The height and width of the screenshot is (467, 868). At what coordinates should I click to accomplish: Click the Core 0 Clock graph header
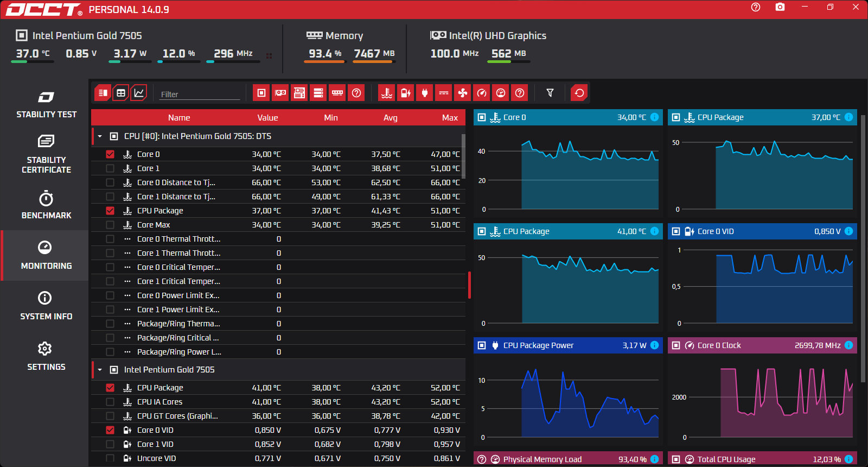click(x=762, y=345)
